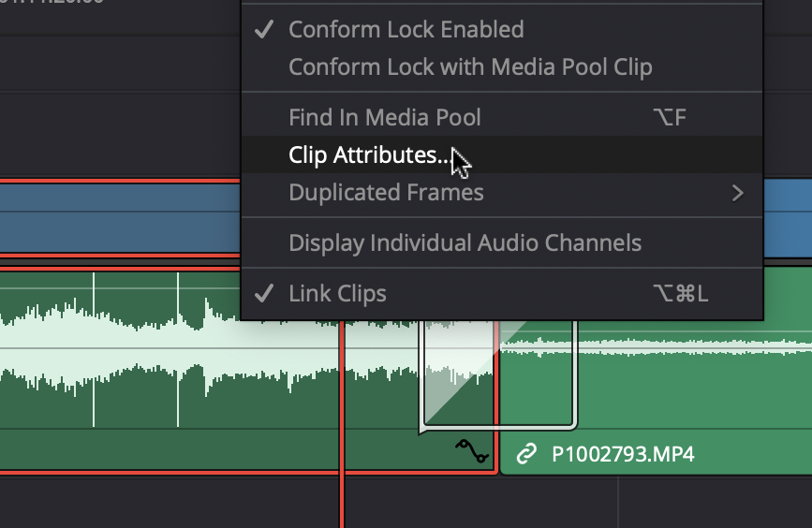Click the checkmark next to Conform Lock Enabled
The height and width of the screenshot is (528, 812).
click(264, 29)
